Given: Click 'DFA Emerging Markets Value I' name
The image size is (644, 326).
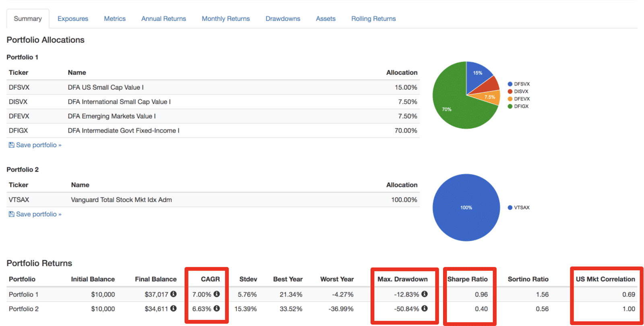Looking at the screenshot, I should coord(111,116).
